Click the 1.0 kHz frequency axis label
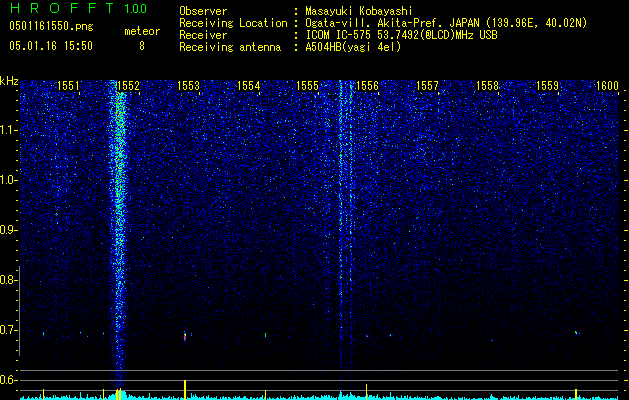 tap(9, 181)
